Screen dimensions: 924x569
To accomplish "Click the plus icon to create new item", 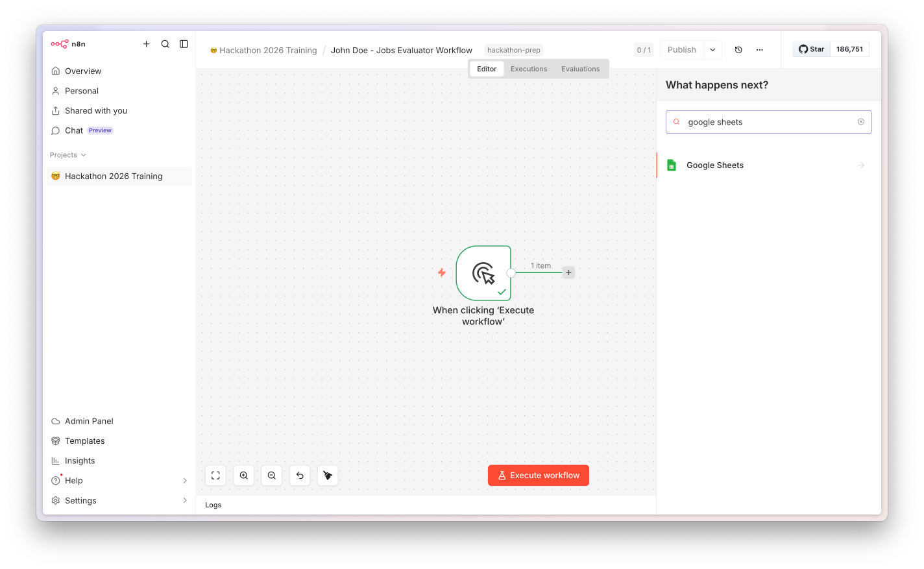I will point(147,44).
